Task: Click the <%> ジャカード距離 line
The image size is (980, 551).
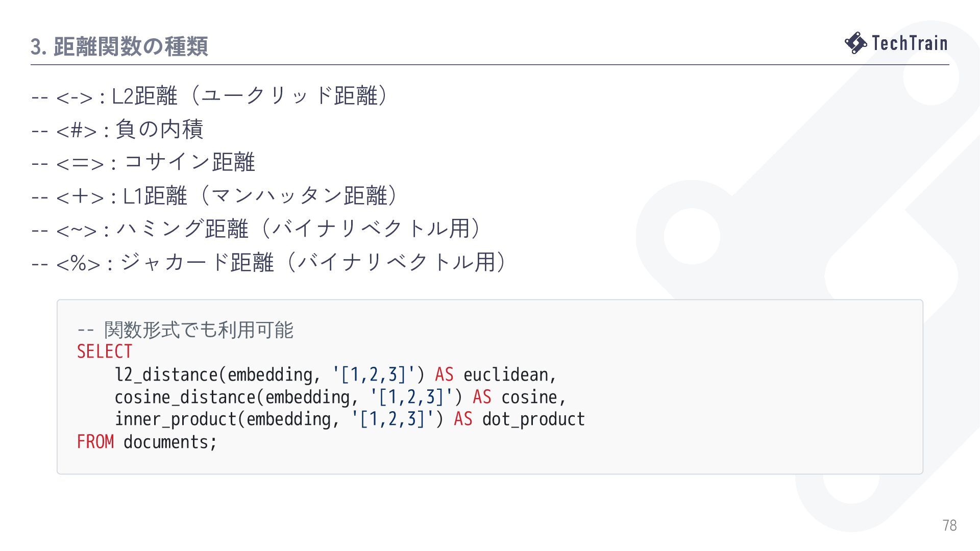Action: (x=269, y=263)
